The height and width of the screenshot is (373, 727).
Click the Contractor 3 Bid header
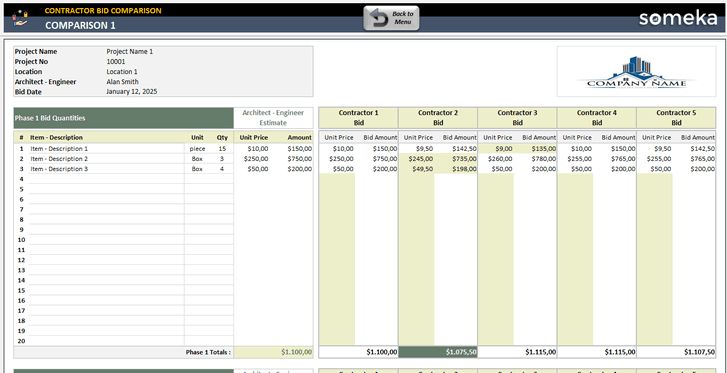click(517, 118)
